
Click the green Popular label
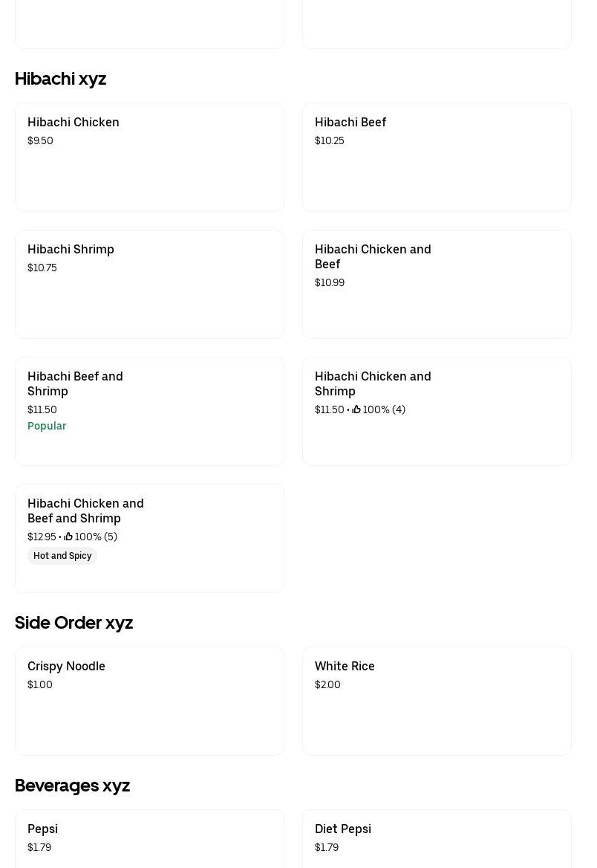[47, 426]
